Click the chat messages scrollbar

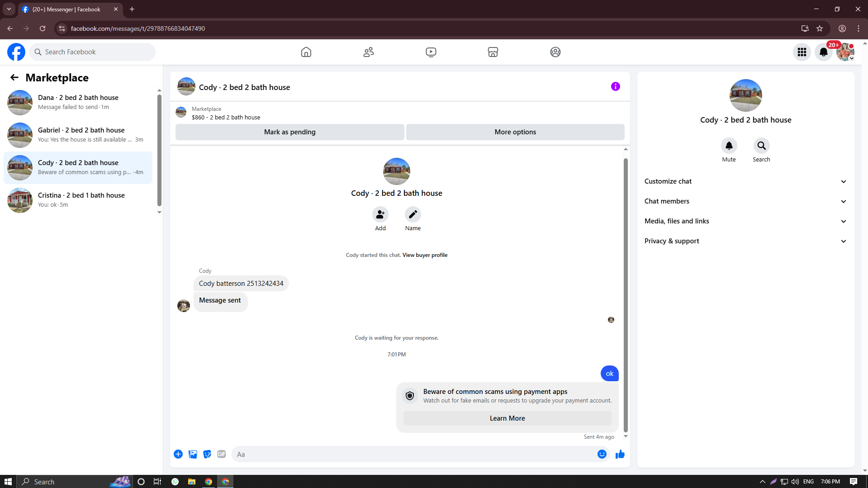626,295
